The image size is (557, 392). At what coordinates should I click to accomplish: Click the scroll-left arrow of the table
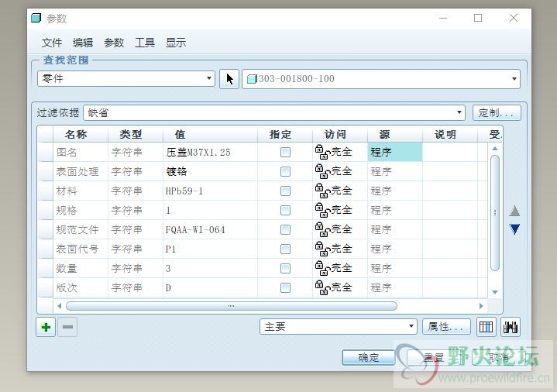[x=60, y=306]
